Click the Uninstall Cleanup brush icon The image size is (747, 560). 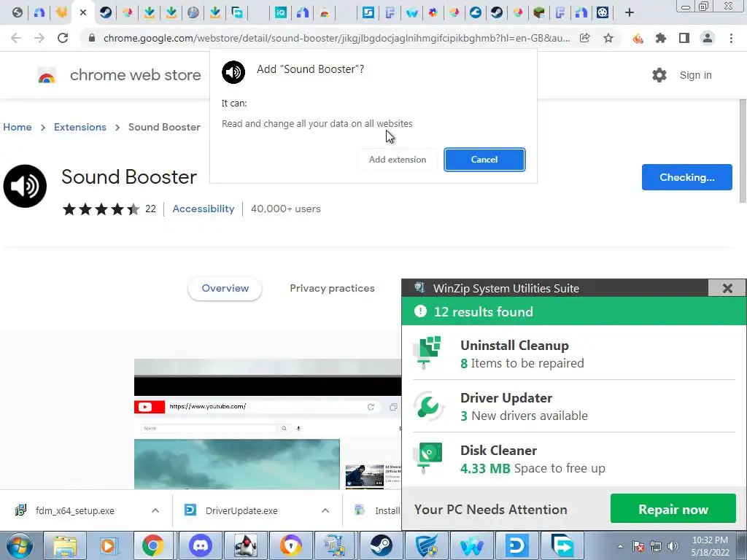tap(428, 352)
